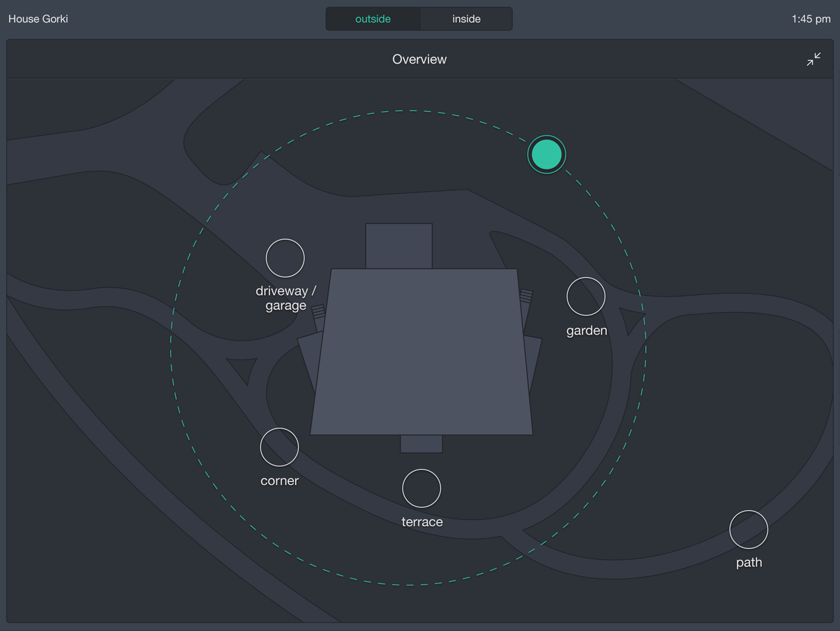Click the corner text label
This screenshot has width=840, height=631.
pos(280,480)
